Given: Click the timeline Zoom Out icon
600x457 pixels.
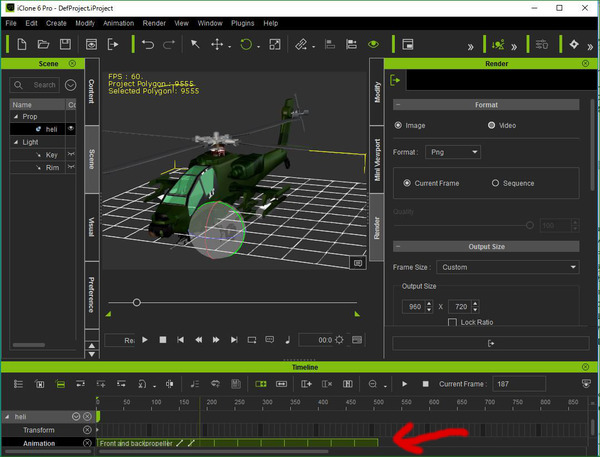Looking at the screenshot, I should coord(372,384).
